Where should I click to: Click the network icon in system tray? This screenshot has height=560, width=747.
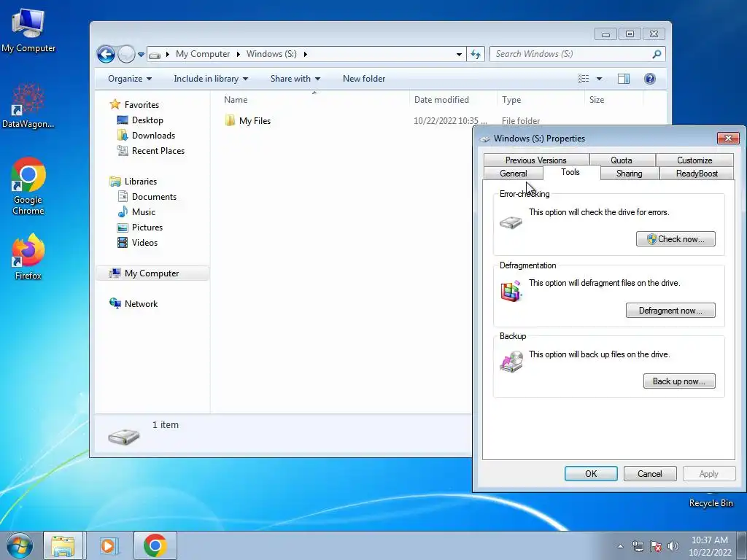(638, 546)
